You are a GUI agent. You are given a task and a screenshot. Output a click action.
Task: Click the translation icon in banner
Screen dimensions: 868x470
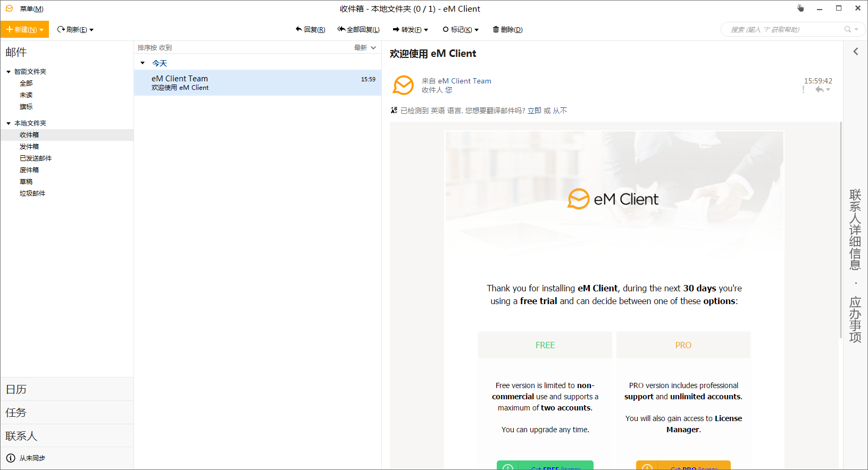(x=394, y=111)
